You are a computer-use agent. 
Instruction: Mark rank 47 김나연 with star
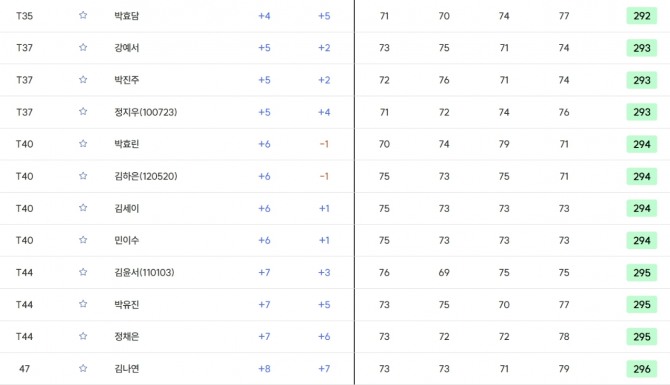click(x=83, y=368)
